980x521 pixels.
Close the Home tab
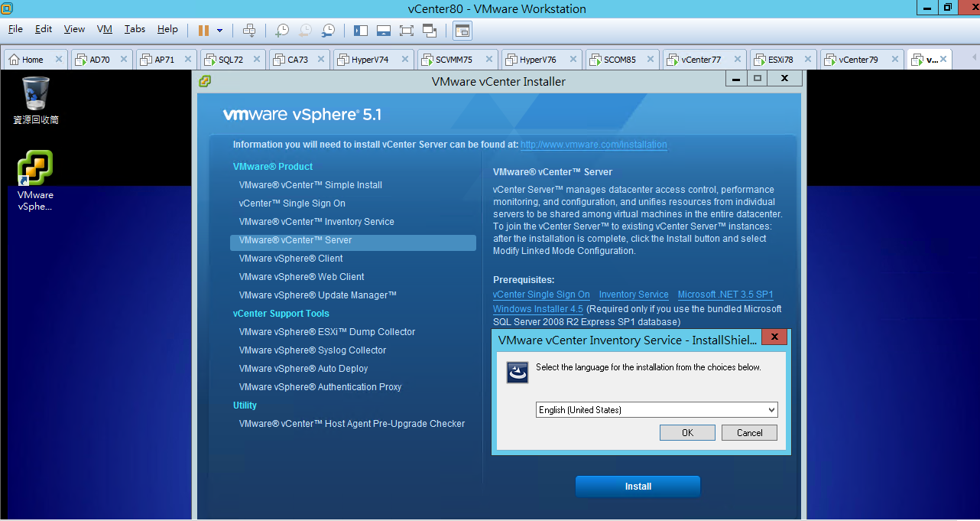pos(59,60)
